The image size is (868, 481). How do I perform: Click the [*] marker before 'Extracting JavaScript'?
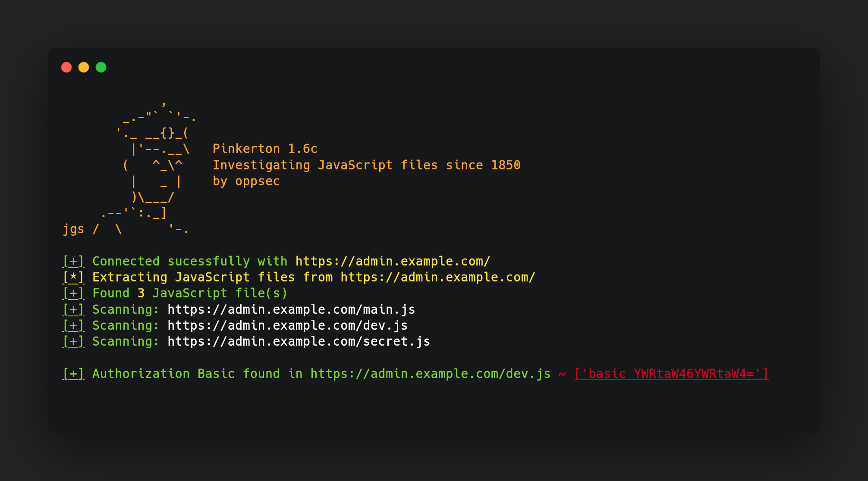[73, 277]
